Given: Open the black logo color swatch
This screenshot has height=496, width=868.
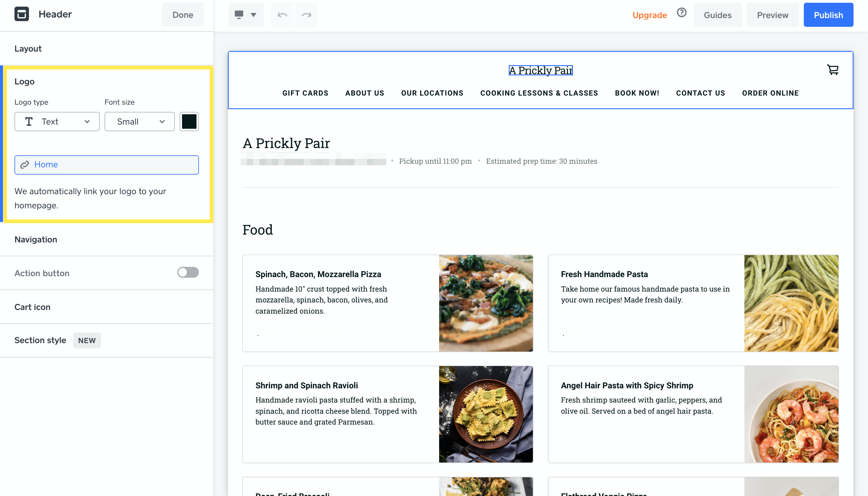Looking at the screenshot, I should tap(189, 122).
